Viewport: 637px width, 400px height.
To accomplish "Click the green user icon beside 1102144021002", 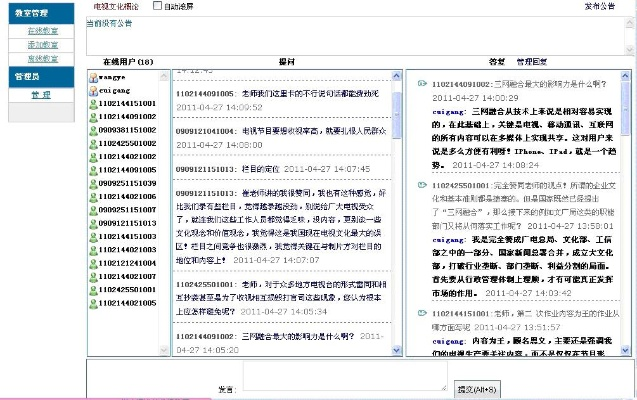I will [93, 157].
